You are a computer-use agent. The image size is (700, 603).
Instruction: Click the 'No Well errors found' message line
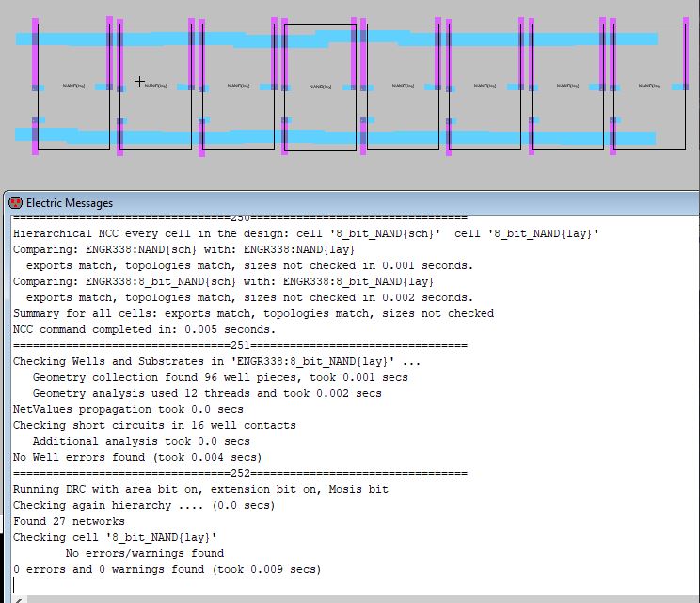[x=137, y=457]
